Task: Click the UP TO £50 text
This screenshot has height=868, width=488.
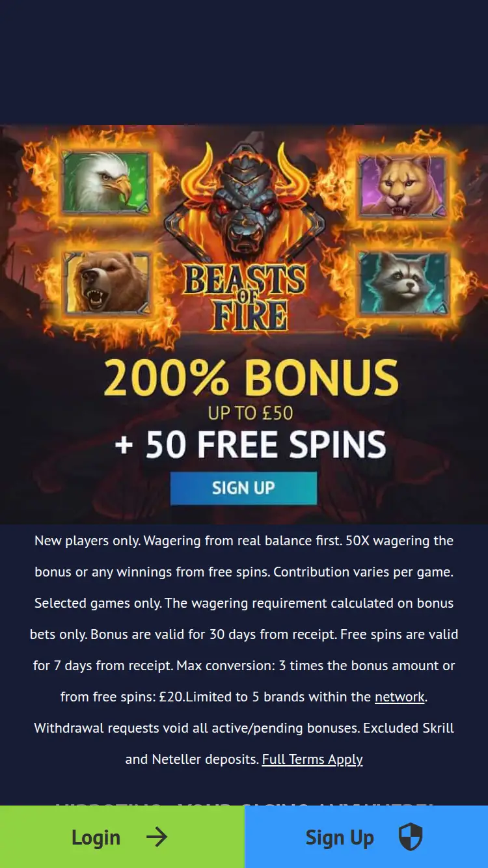Action: pyautogui.click(x=251, y=413)
